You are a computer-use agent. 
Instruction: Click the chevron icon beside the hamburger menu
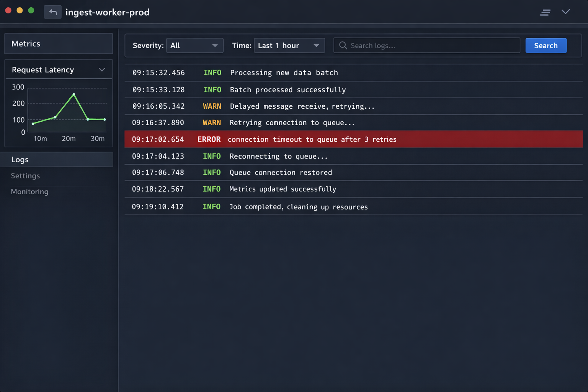566,12
